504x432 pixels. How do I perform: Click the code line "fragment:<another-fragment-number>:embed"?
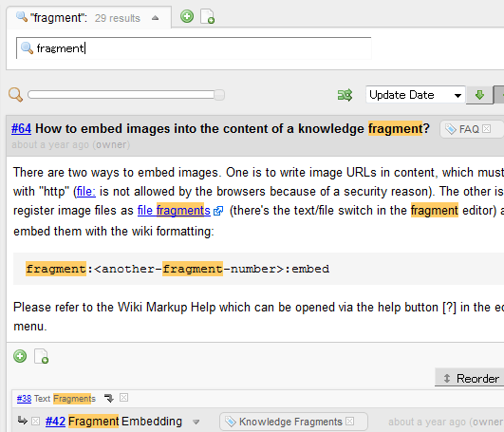pyautogui.click(x=177, y=269)
